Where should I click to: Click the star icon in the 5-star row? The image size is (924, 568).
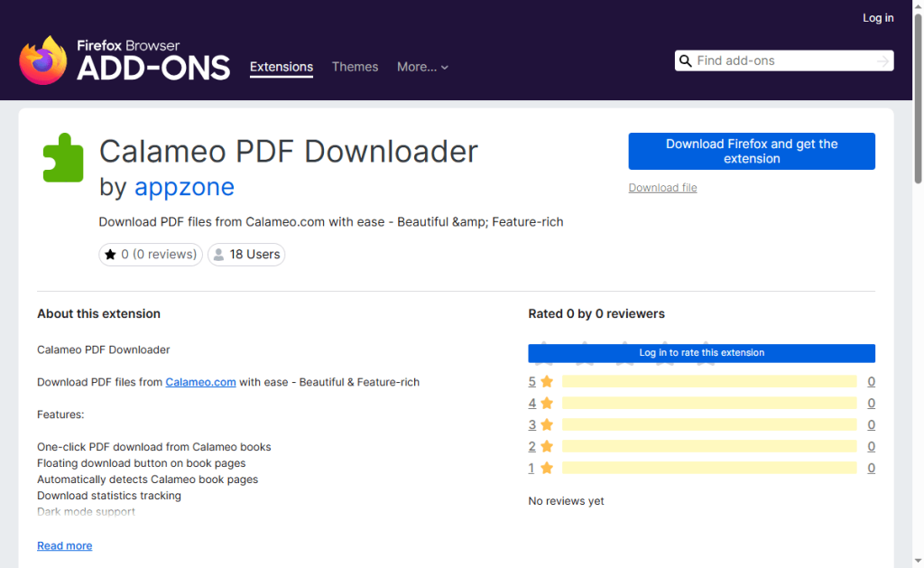coord(547,382)
